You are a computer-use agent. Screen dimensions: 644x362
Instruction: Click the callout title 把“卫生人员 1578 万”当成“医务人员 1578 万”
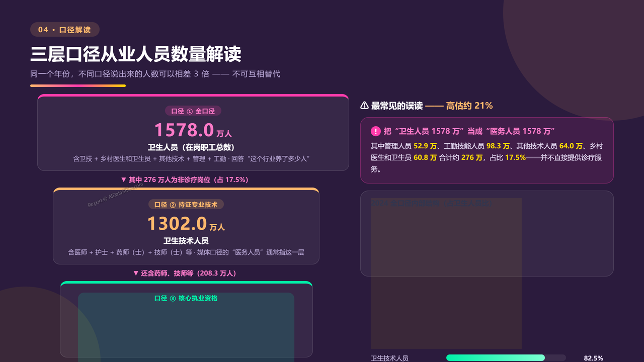coord(469,131)
